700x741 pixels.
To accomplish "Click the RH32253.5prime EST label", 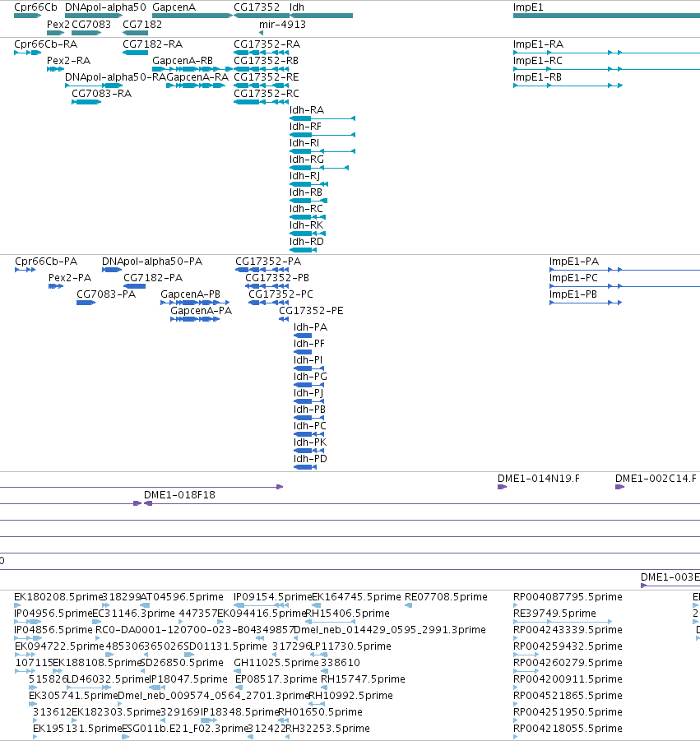I will [x=328, y=728].
